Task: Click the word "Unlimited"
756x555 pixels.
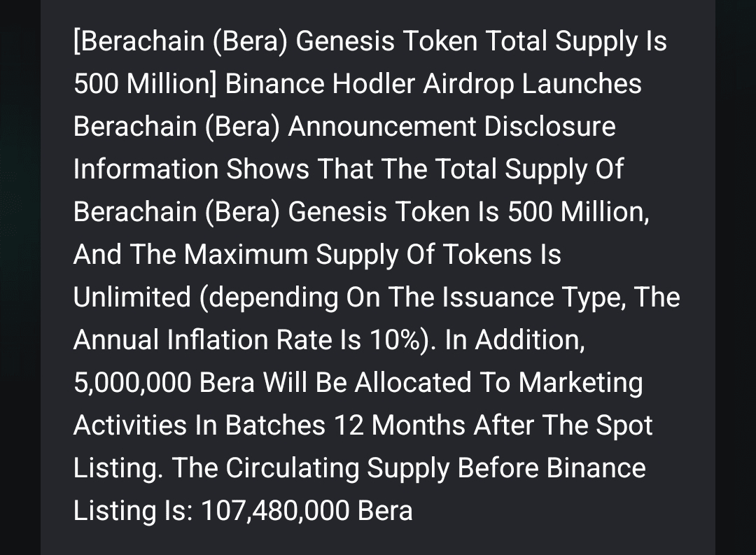Action: tap(132, 297)
